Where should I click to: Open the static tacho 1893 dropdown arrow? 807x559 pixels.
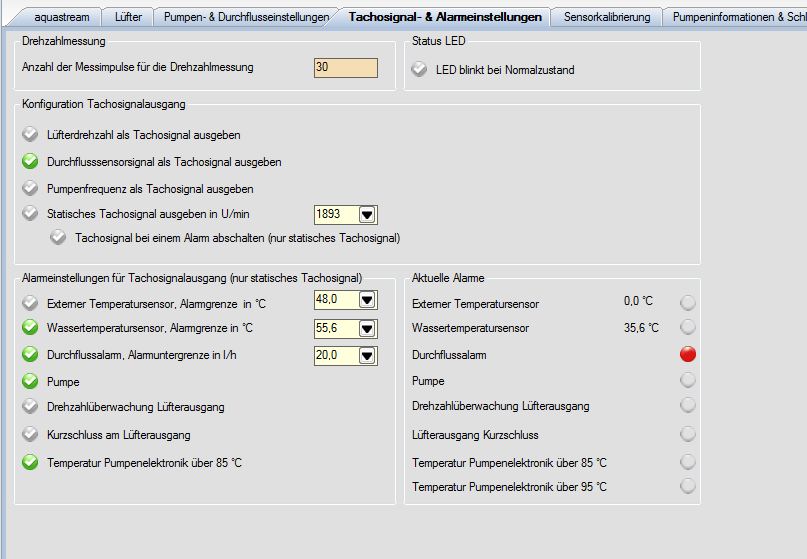[367, 215]
